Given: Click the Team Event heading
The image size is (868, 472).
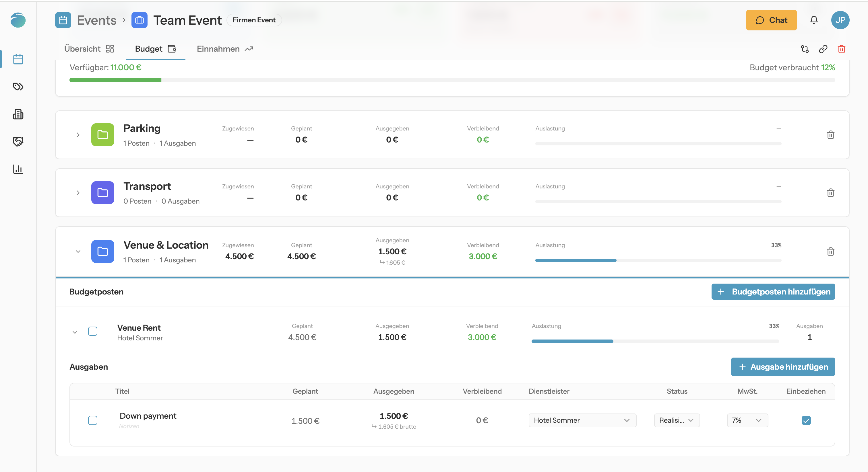Looking at the screenshot, I should point(187,20).
